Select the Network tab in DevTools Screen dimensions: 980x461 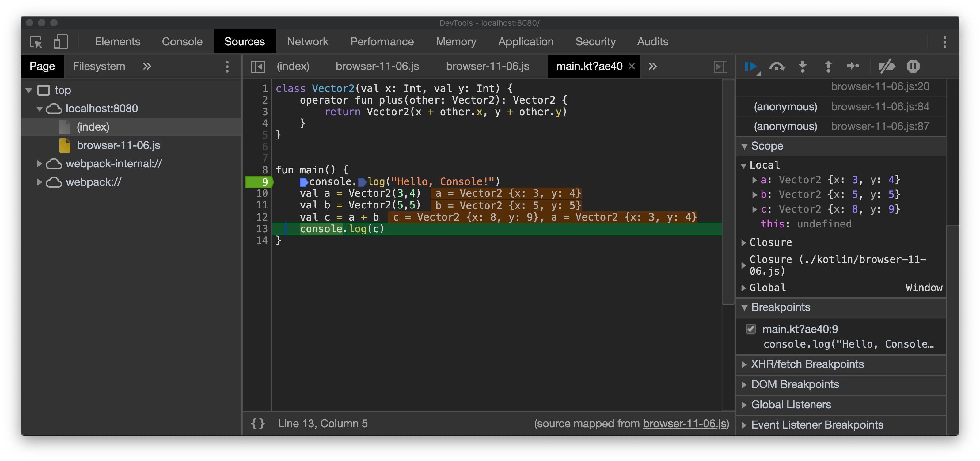tap(307, 41)
